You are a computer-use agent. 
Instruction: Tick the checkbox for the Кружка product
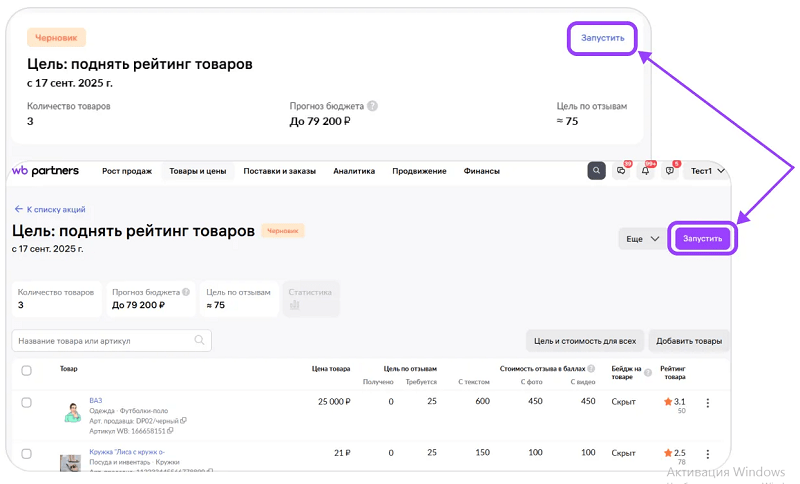tap(27, 453)
